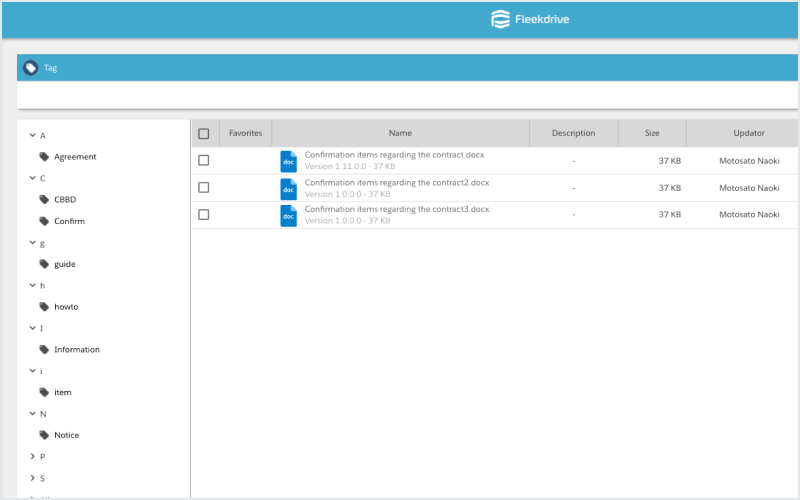Screen dimensions: 800x500
Task: Select the Confirm tag
Action: point(69,221)
